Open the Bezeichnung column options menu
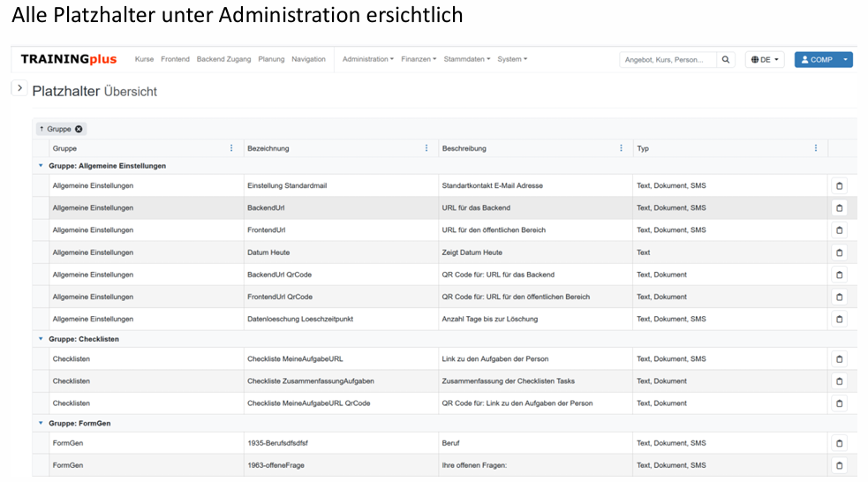 pyautogui.click(x=426, y=148)
